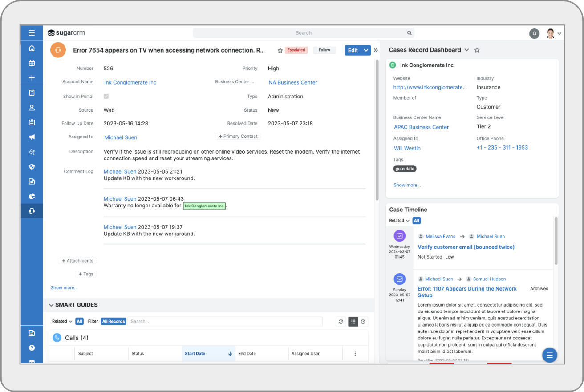This screenshot has width=584, height=392.
Task: Expand the Cases Record Dashboard dropdown
Action: point(466,50)
